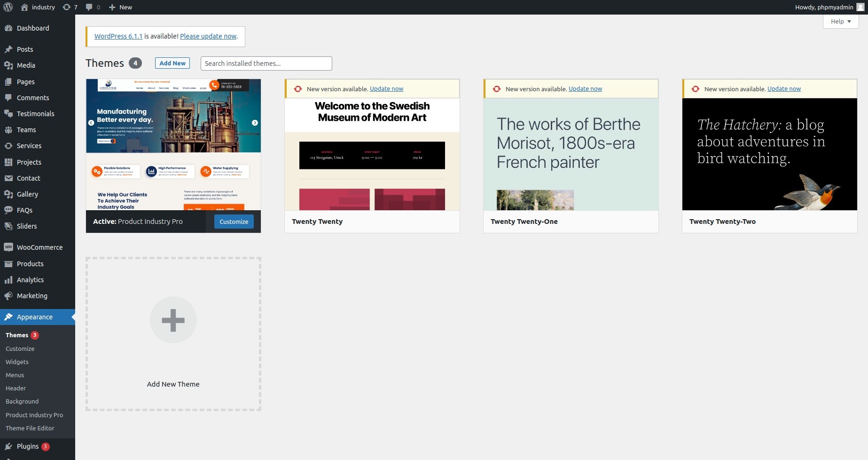Click the WooCommerce logo icon
Viewport: 868px width, 460px height.
(8, 247)
